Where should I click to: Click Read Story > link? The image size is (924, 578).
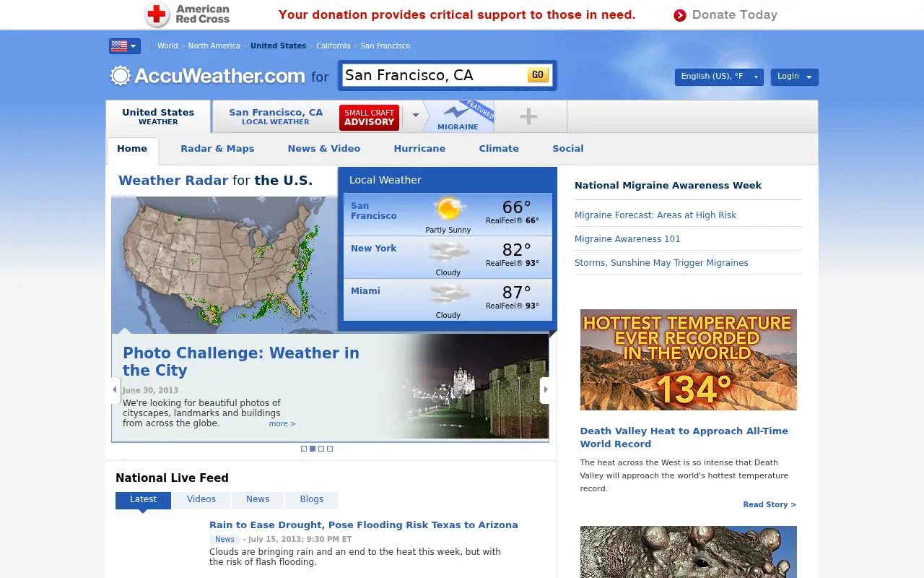(770, 505)
